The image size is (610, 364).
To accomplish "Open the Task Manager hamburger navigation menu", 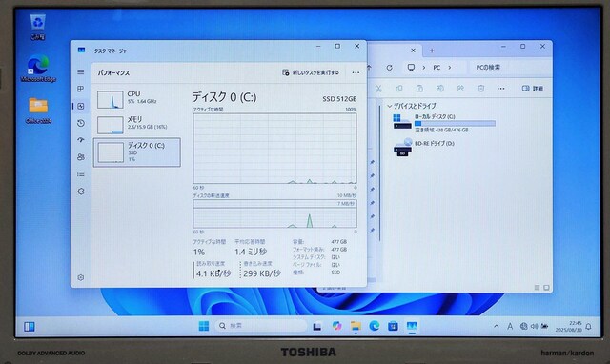I will tap(80, 72).
